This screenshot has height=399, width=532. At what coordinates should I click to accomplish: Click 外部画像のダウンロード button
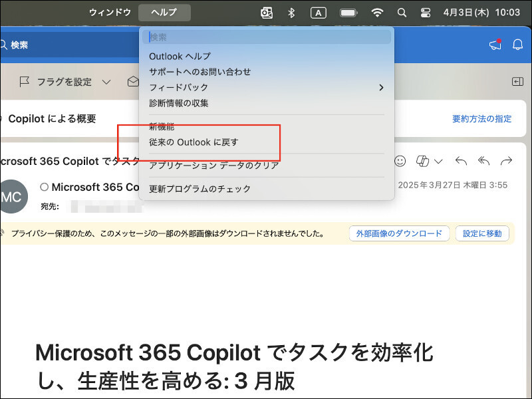click(x=399, y=233)
